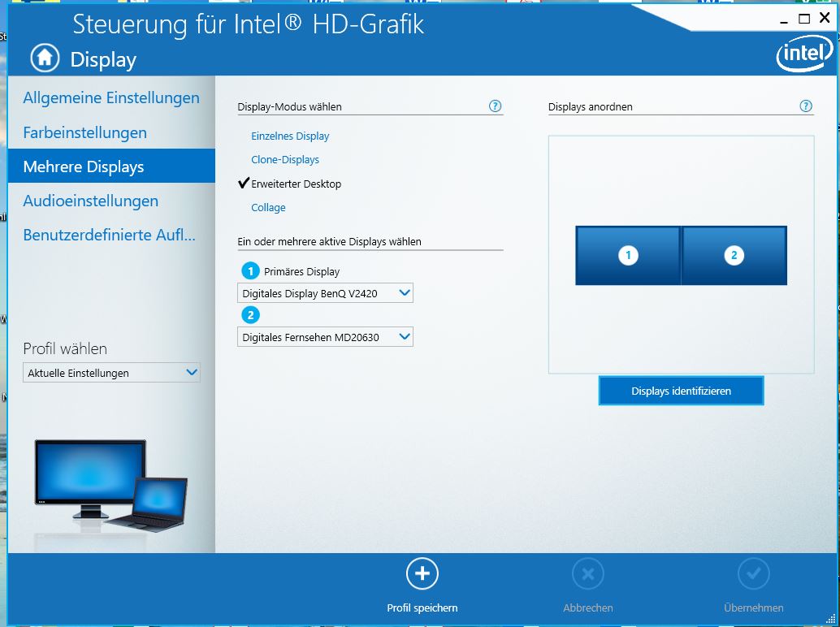
Task: Select Clone-Displays mode
Action: click(x=285, y=159)
